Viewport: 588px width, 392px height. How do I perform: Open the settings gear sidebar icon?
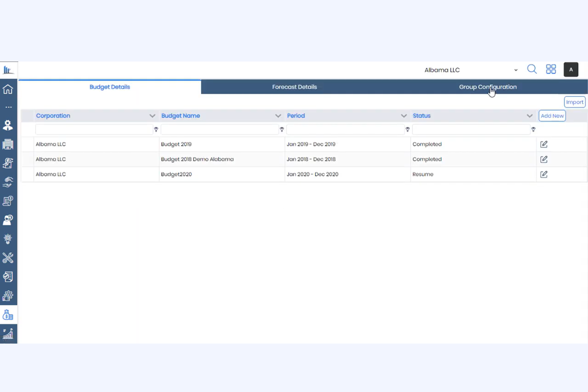click(8, 296)
